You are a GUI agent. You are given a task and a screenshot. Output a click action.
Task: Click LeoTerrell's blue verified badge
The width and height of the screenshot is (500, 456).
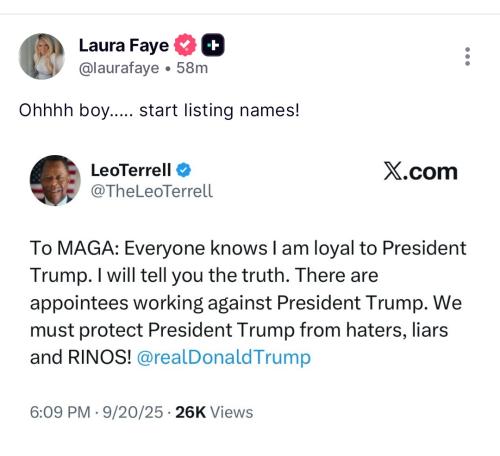(x=184, y=170)
